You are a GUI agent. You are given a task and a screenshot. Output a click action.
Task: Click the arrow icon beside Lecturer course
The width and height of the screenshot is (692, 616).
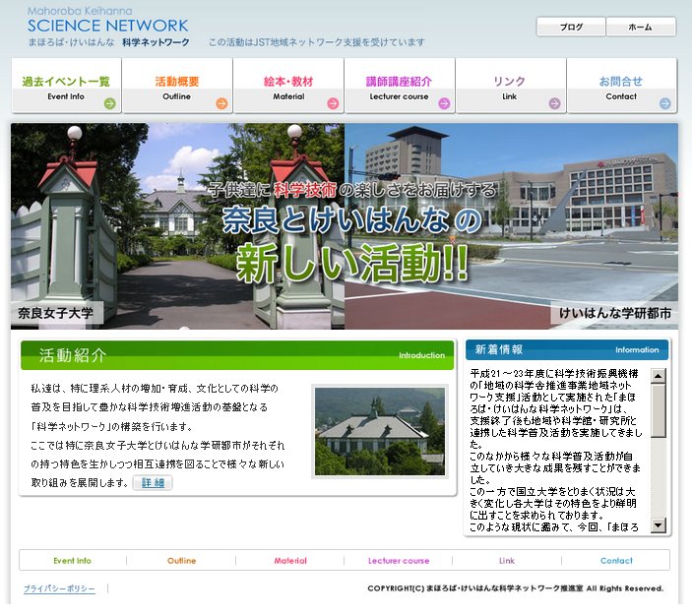pyautogui.click(x=444, y=102)
